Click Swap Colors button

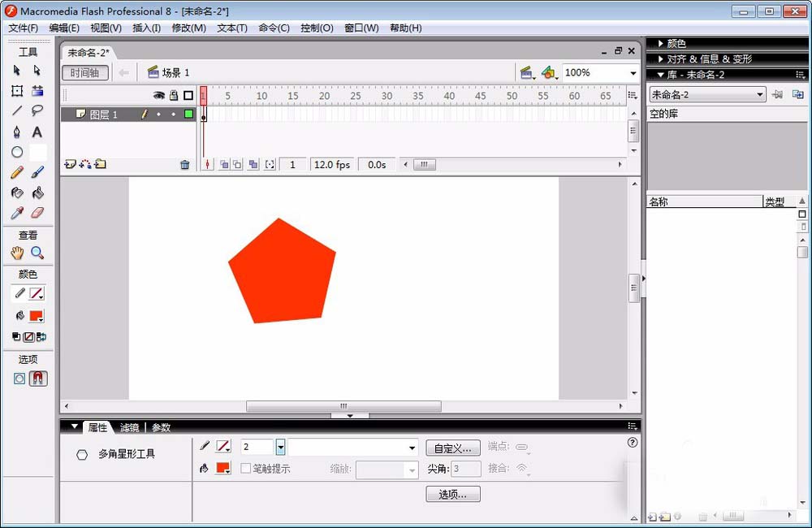(41, 337)
